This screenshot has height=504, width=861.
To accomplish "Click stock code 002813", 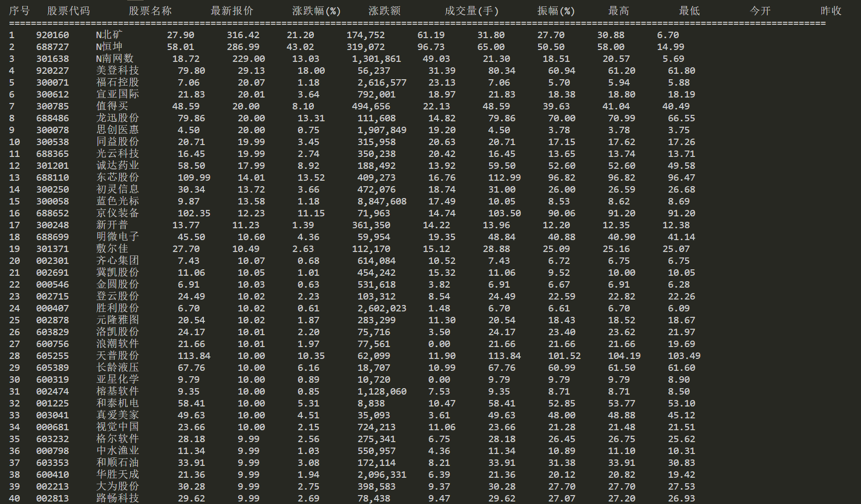I will 52,499.
